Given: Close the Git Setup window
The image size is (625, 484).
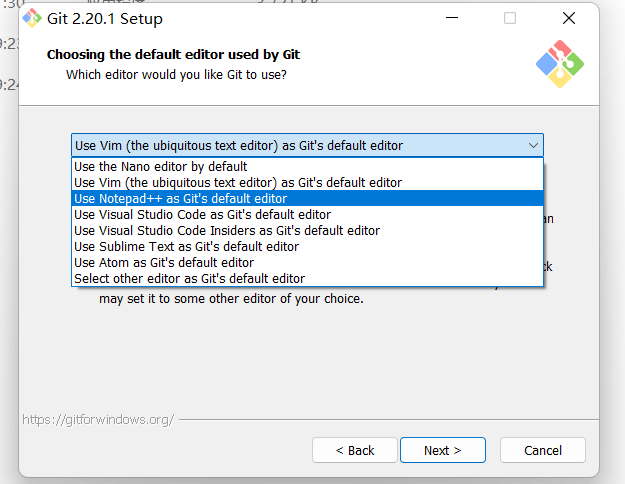Looking at the screenshot, I should pyautogui.click(x=568, y=19).
